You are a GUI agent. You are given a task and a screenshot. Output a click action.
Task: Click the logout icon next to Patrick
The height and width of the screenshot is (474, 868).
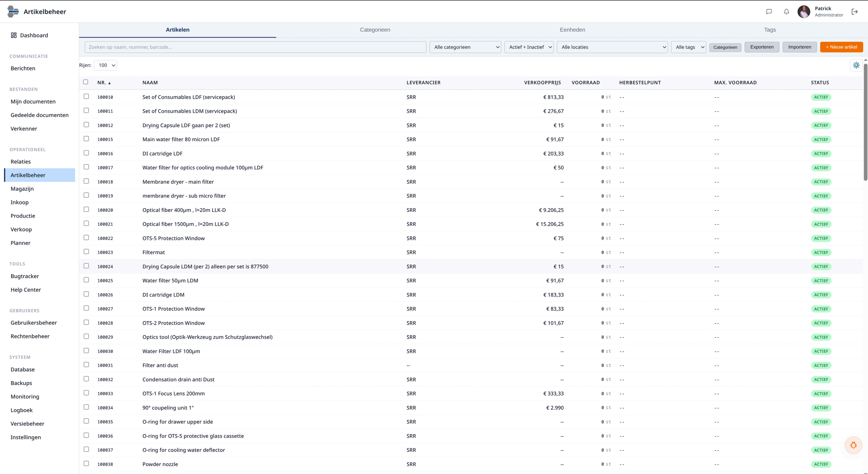coord(854,12)
